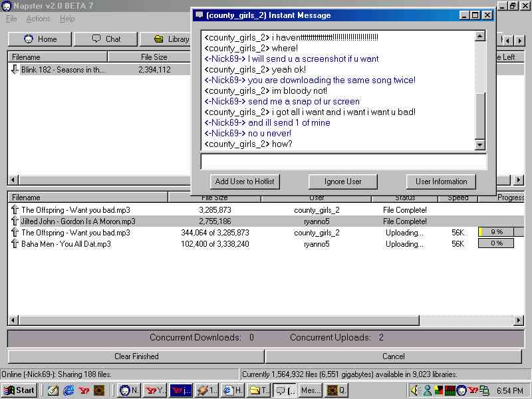This screenshot has width=532, height=399.
Task: Click Internet Explorer icon in quick launch
Action: (x=68, y=390)
